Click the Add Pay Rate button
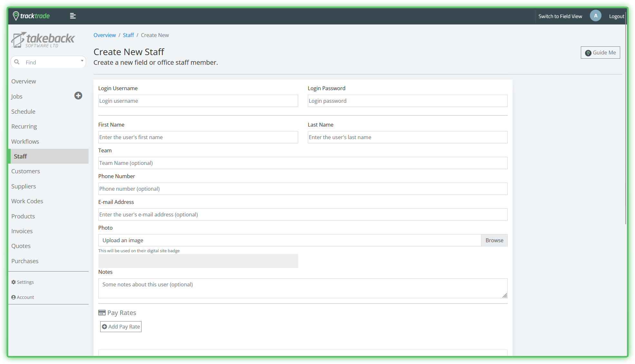The width and height of the screenshot is (635, 364). tap(121, 327)
